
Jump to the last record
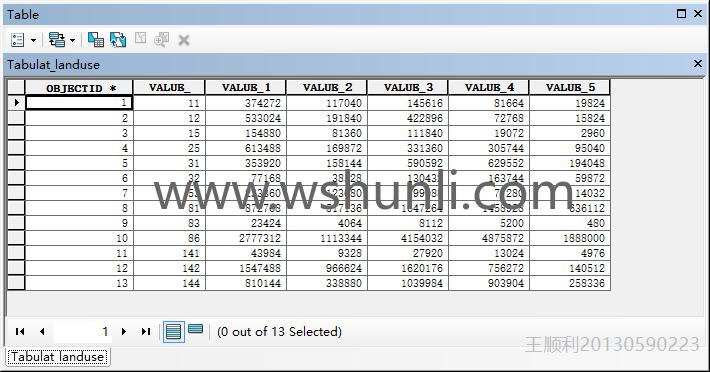[x=145, y=332]
